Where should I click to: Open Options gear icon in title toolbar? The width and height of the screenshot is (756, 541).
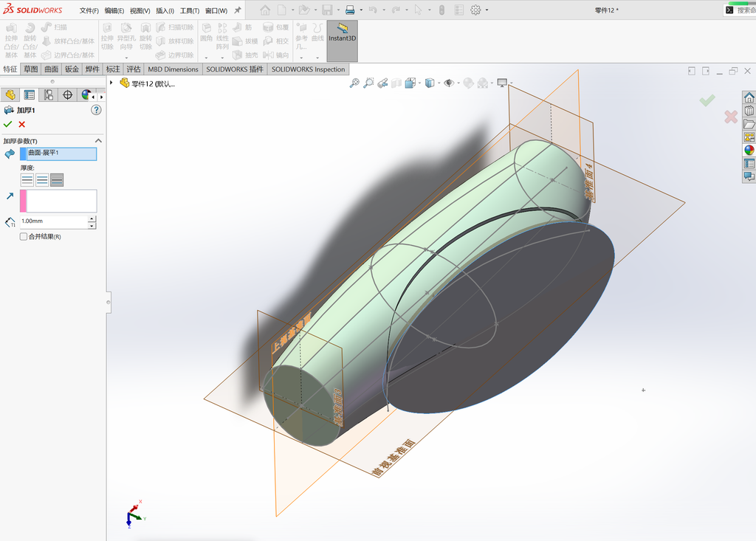coord(475,10)
